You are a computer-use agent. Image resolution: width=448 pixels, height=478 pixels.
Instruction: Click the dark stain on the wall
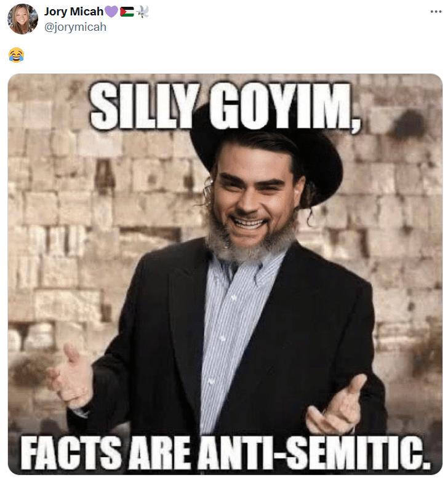408,125
